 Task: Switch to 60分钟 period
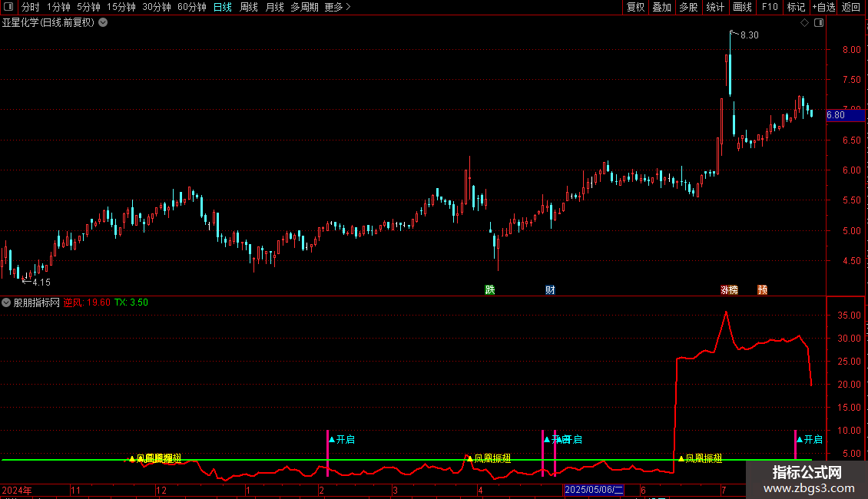[192, 7]
